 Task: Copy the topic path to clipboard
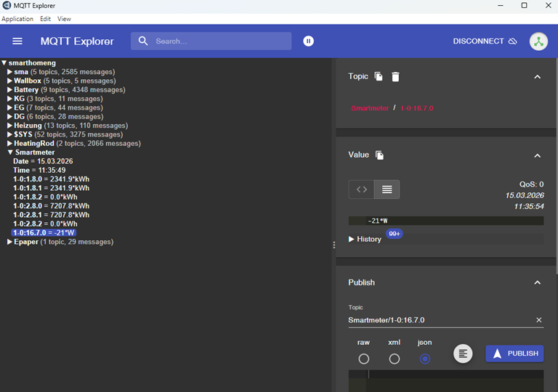(379, 76)
